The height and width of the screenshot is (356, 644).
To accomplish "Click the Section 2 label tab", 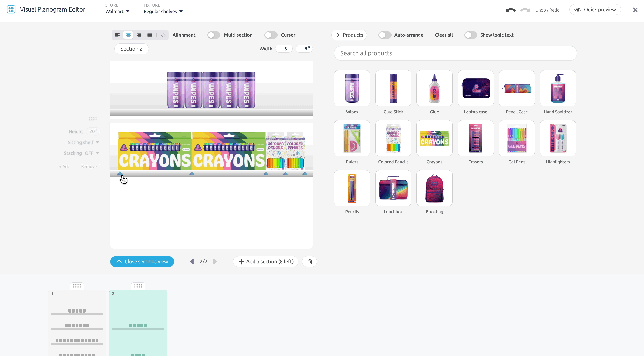I will click(x=131, y=49).
